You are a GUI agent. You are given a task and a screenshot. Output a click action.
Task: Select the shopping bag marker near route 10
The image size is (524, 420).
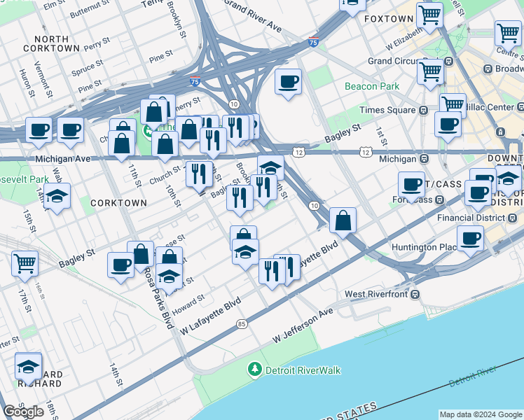coord(343,220)
